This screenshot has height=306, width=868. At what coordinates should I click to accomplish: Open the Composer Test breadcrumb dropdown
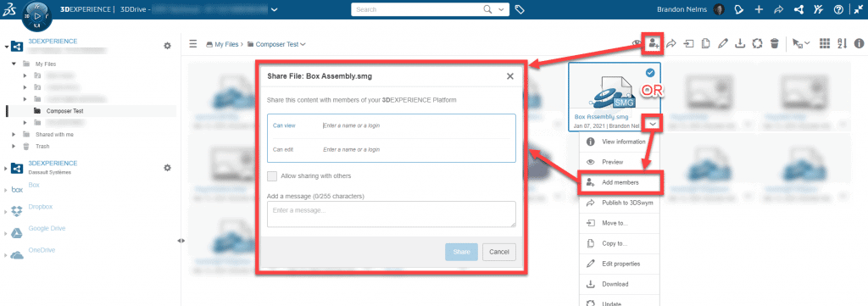click(303, 44)
